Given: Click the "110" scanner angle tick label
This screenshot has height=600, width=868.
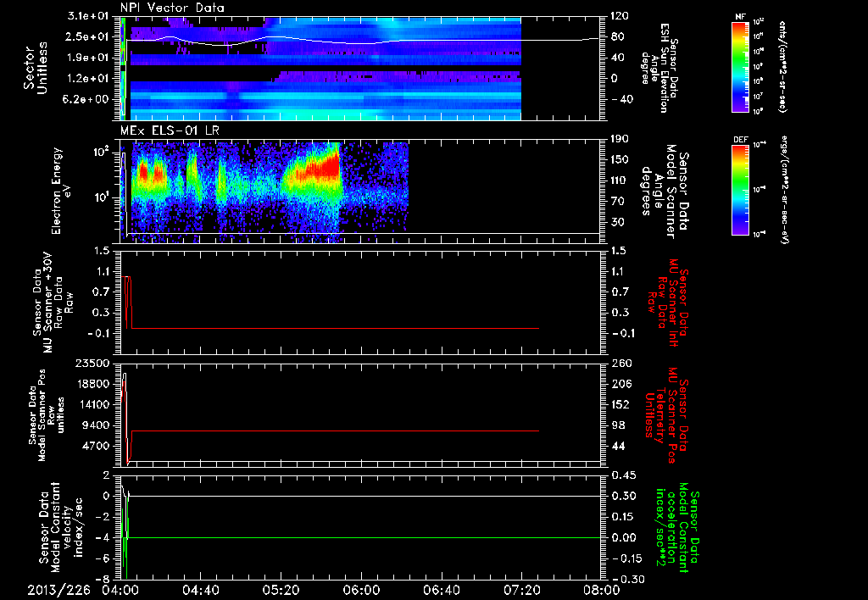Looking at the screenshot, I should (x=620, y=181).
